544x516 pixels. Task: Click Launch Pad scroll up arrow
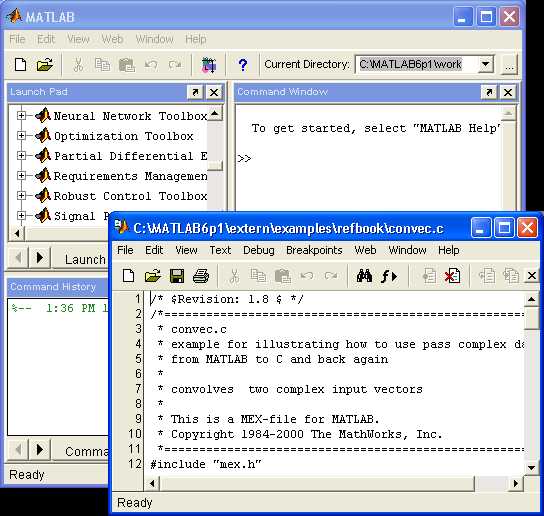[215, 113]
